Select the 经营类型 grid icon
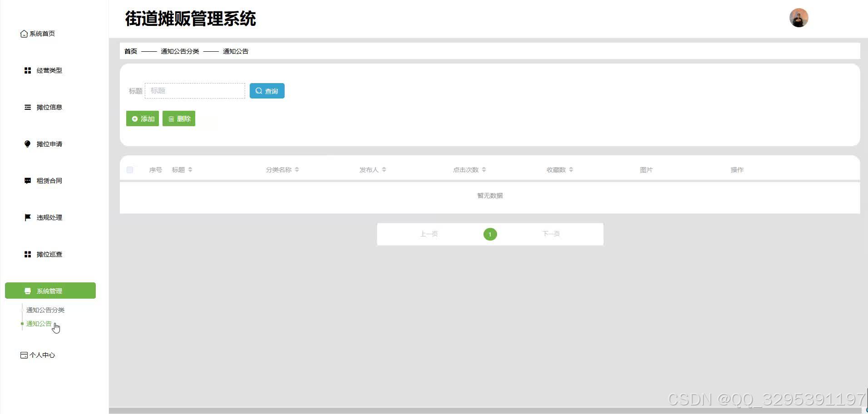This screenshot has width=868, height=414. point(27,70)
